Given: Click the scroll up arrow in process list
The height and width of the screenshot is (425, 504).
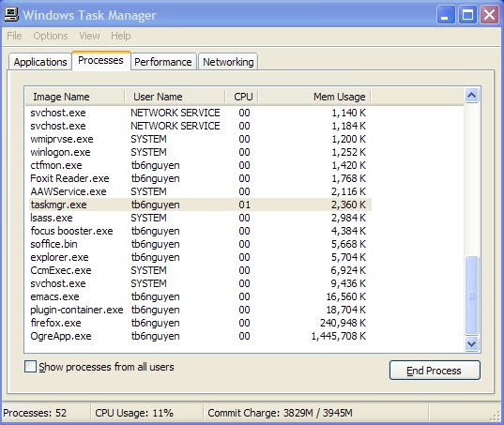Looking at the screenshot, I should click(471, 96).
